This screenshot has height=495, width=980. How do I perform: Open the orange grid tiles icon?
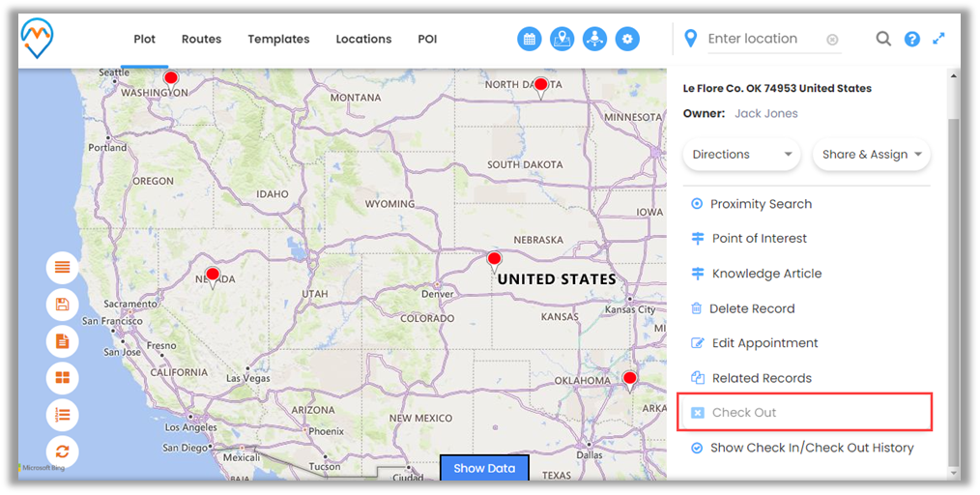tap(62, 378)
